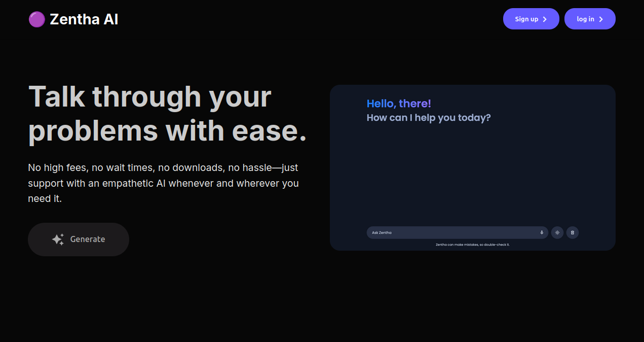Click the Zentha AI brand name
The height and width of the screenshot is (342, 644).
click(84, 20)
